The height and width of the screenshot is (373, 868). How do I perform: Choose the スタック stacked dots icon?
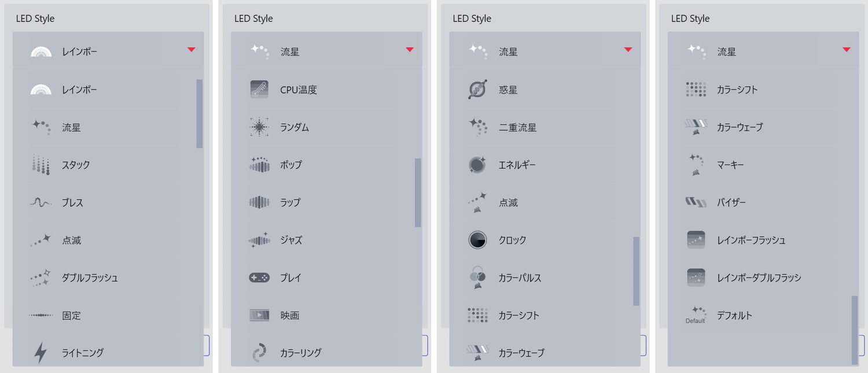click(x=41, y=165)
